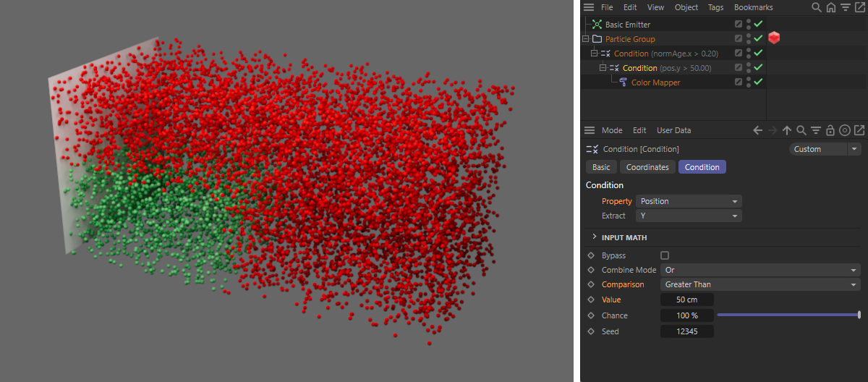
Task: Click the Particle Group folder icon
Action: click(x=597, y=39)
